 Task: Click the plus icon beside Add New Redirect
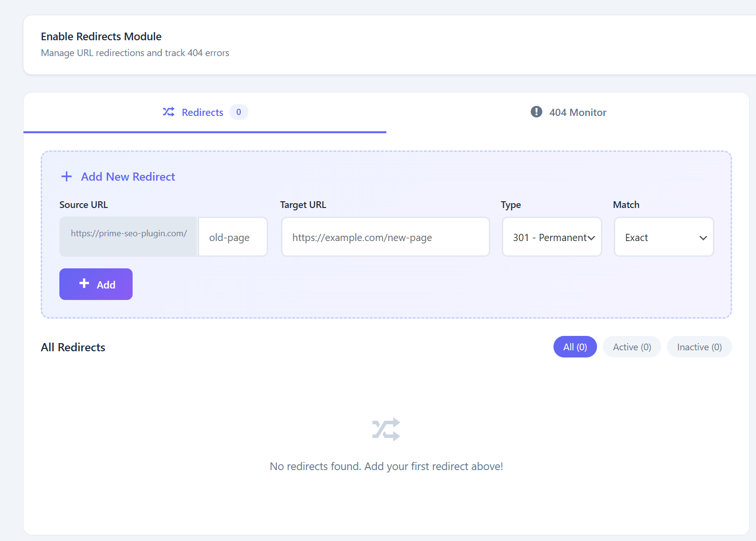pyautogui.click(x=67, y=177)
